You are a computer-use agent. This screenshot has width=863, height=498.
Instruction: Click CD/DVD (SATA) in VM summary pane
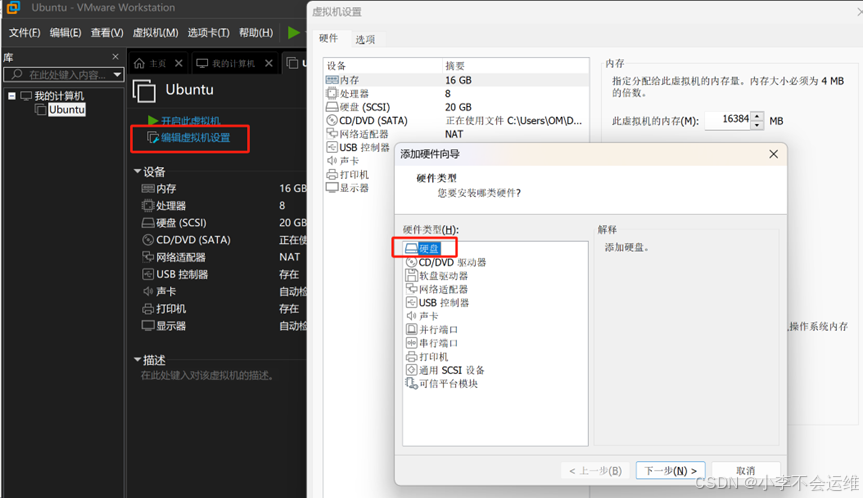pos(186,239)
